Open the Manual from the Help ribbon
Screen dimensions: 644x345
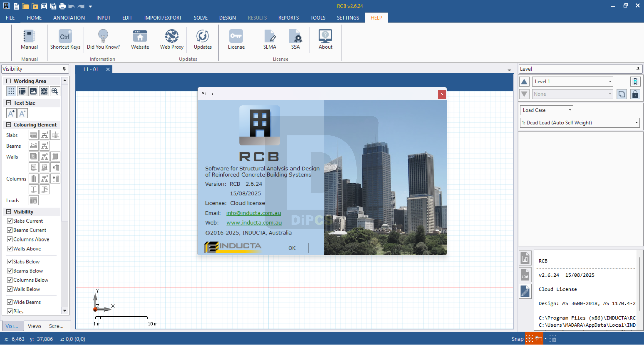(29, 40)
